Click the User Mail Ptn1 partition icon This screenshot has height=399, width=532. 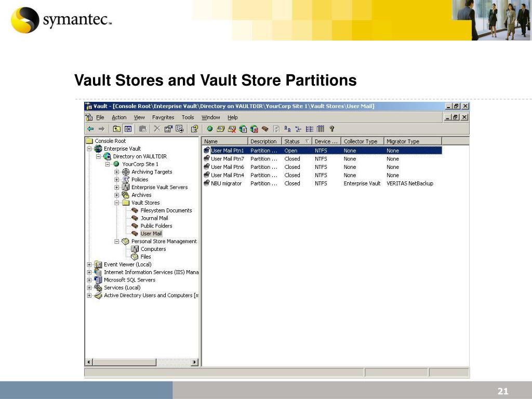click(207, 150)
